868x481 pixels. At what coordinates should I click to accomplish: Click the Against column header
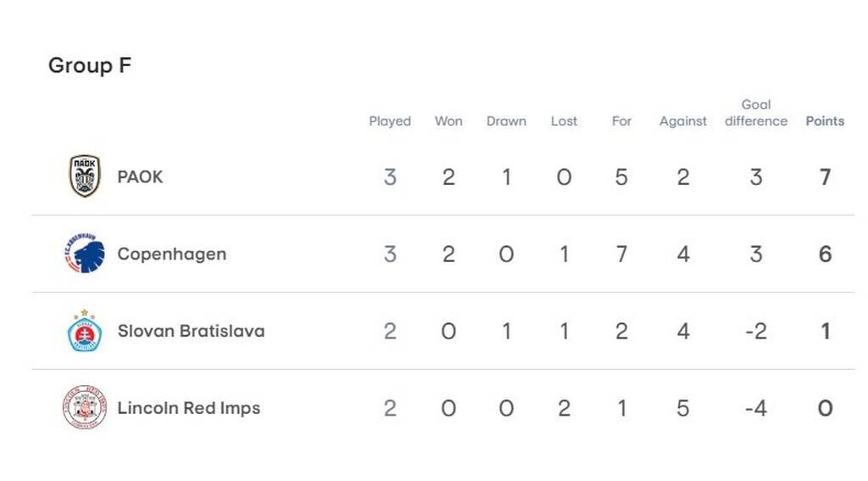click(x=683, y=121)
